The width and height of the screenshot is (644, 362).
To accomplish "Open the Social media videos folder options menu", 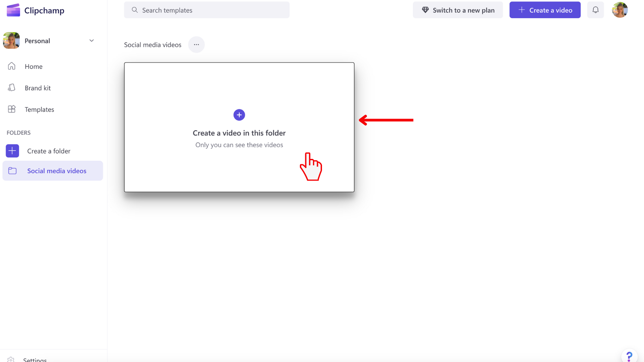I will pos(196,44).
